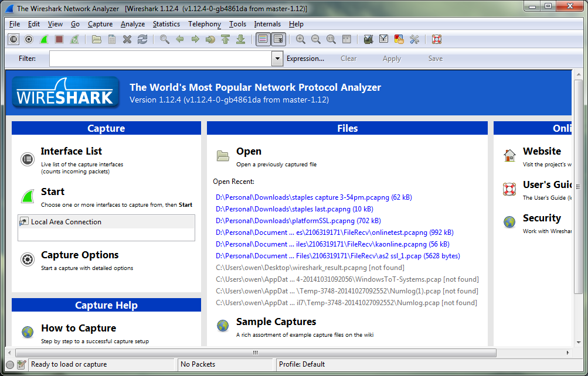Visit the Website link
Viewport: 588px width, 376px height.
pyautogui.click(x=542, y=151)
